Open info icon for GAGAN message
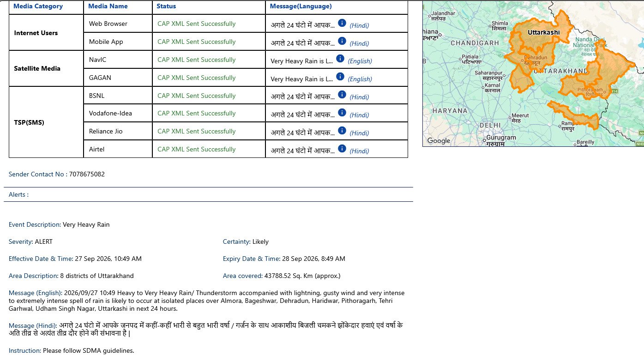This screenshot has width=644, height=362. [x=340, y=76]
